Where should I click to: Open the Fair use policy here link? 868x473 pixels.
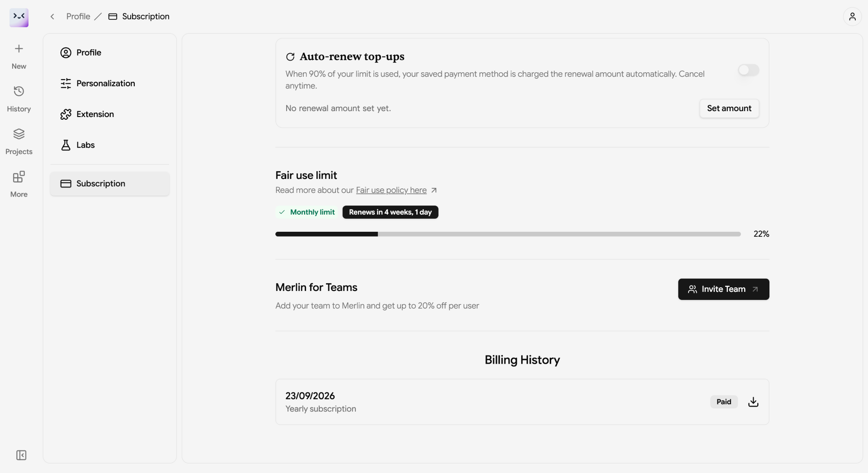tap(391, 190)
